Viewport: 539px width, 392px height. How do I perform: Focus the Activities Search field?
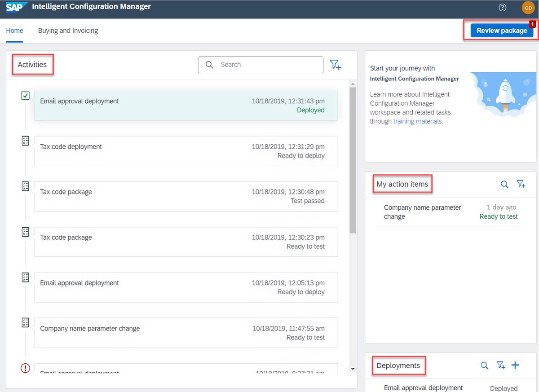261,65
